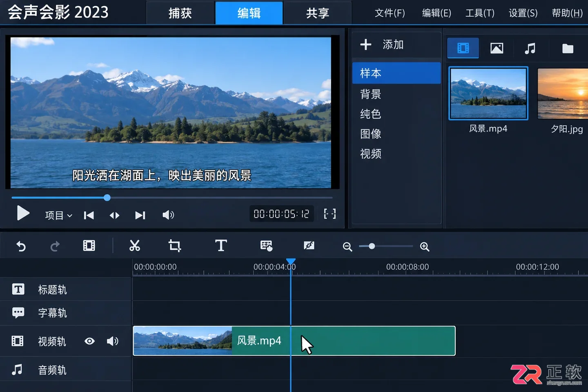Viewport: 588px width, 392px height.
Task: Click the filmstrip icon of the video track
Action: click(18, 341)
